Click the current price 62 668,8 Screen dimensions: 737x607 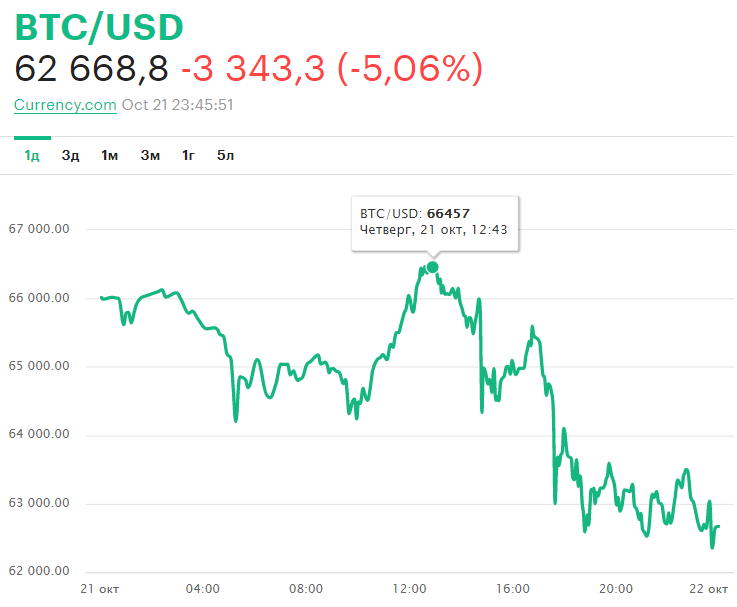(x=91, y=69)
